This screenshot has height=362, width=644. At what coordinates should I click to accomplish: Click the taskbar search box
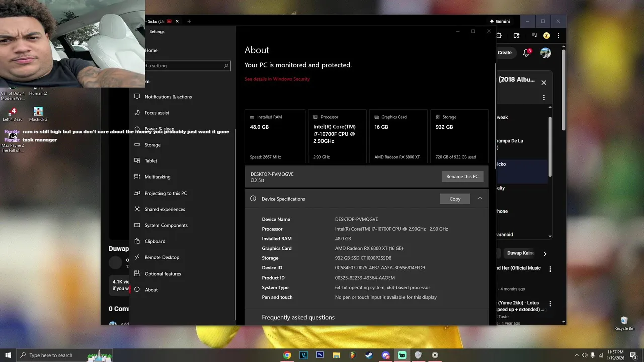click(63, 355)
